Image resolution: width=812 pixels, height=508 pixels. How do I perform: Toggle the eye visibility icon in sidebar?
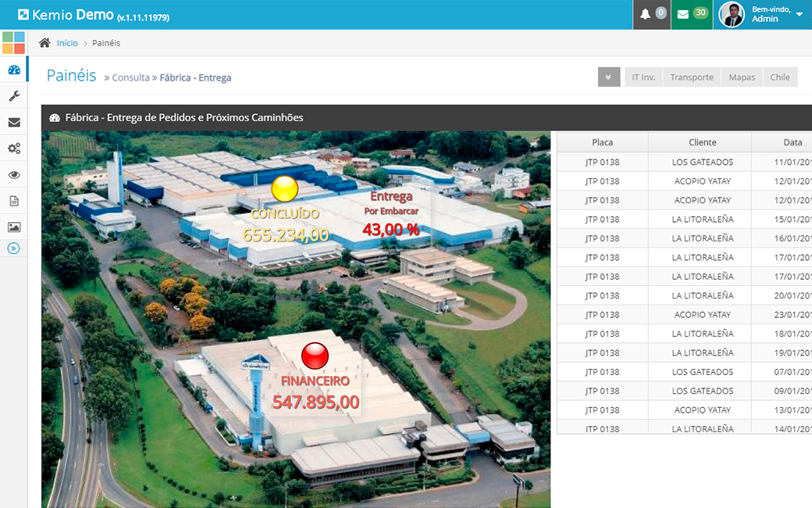pos(14,175)
